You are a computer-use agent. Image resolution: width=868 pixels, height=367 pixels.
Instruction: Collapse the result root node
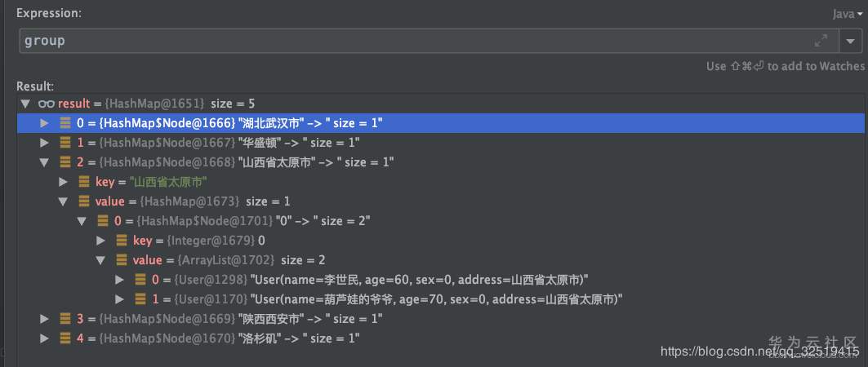coord(25,104)
